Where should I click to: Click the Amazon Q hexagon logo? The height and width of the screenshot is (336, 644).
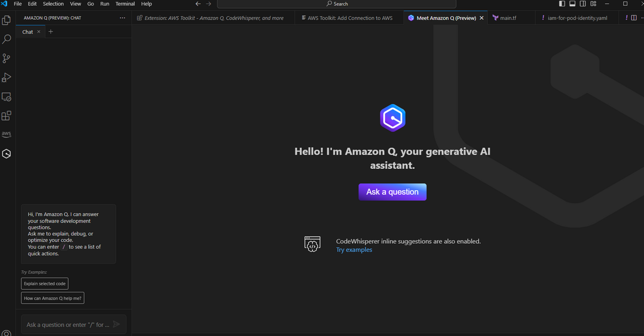pos(392,118)
